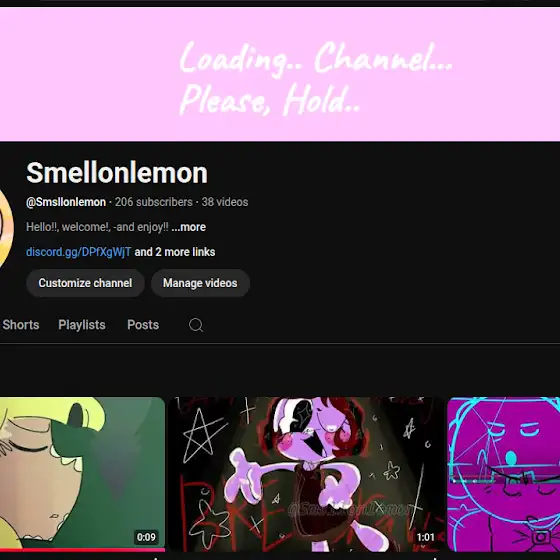Click the 1:01 duration badge
560x560 pixels.
[425, 537]
